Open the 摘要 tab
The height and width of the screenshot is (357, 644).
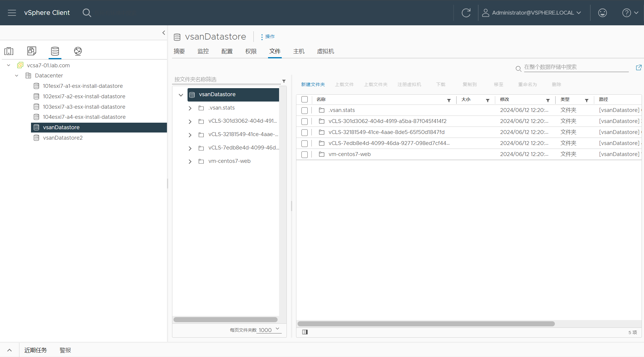pos(179,51)
